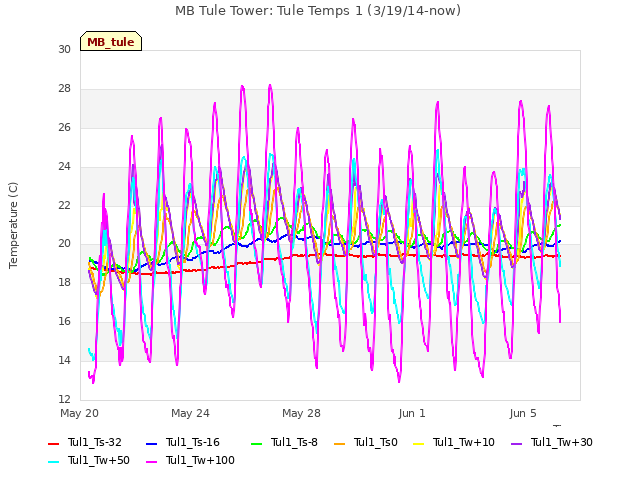Toggle the Tul1_Ts-32 legend label

(95, 442)
